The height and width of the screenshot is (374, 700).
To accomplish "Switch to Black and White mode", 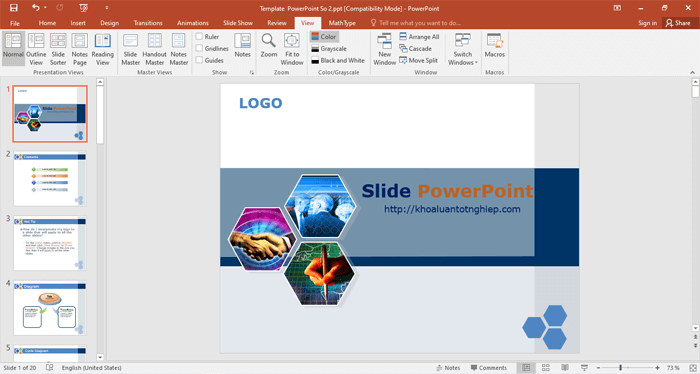I will [338, 60].
